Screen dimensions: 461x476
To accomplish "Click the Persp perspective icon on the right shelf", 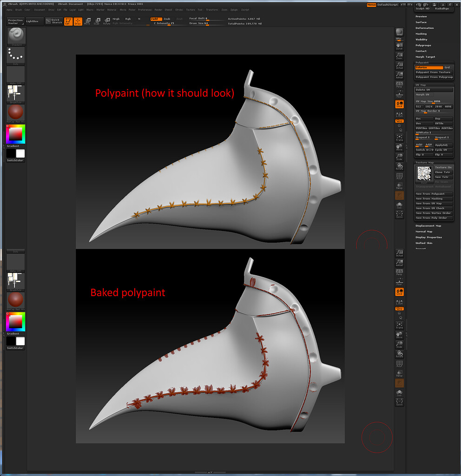I will 399,85.
